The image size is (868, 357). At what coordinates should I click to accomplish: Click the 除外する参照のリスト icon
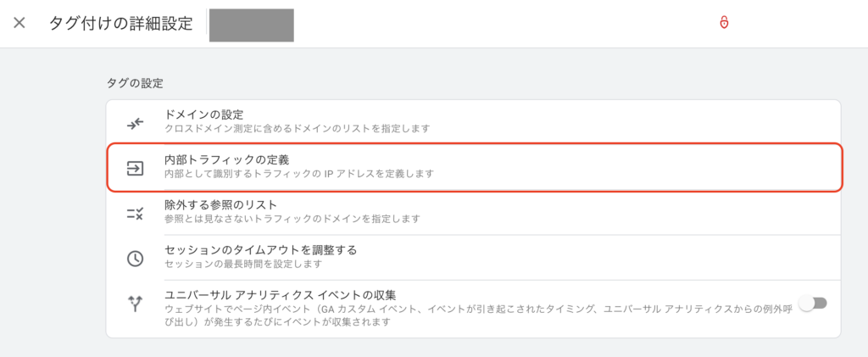136,213
